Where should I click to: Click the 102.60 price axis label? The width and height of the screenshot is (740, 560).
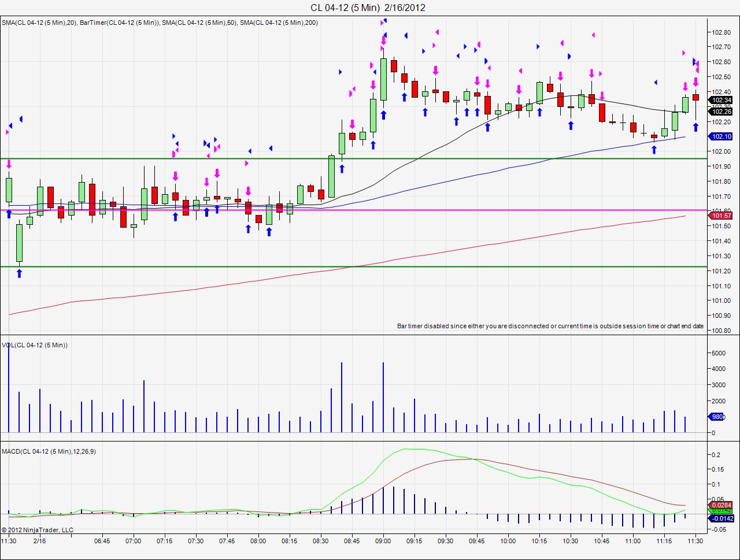pos(721,62)
